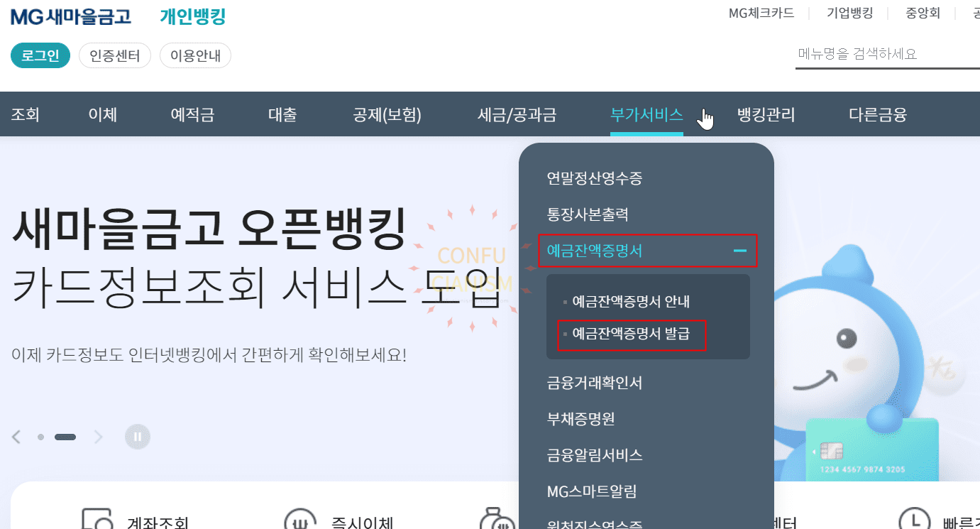Show the next banner slide
This screenshot has height=529, width=980.
click(99, 437)
